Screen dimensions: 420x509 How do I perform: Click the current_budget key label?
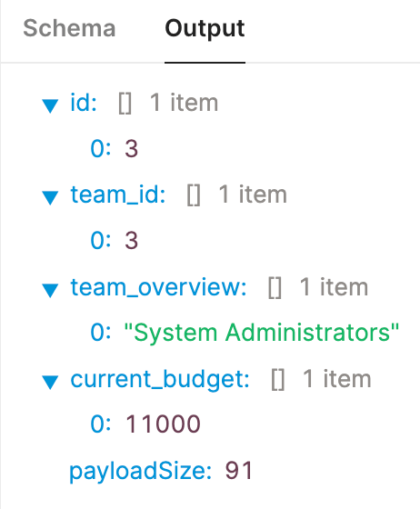click(160, 379)
